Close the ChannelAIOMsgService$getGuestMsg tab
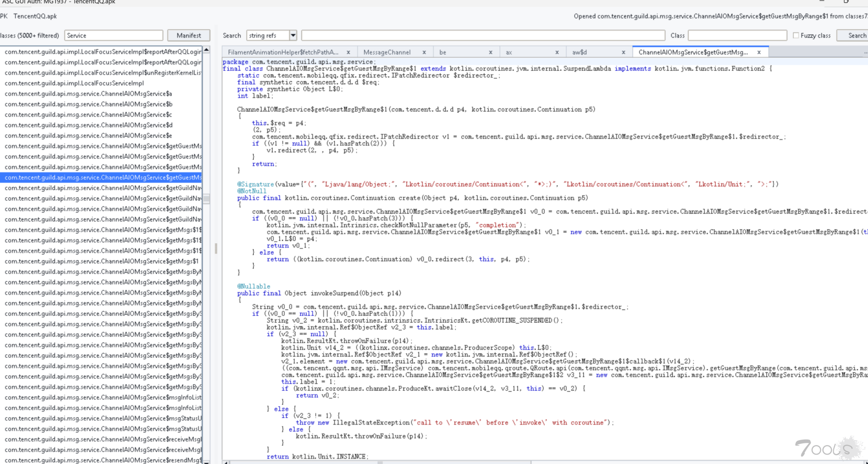The height and width of the screenshot is (464, 868). click(x=759, y=53)
